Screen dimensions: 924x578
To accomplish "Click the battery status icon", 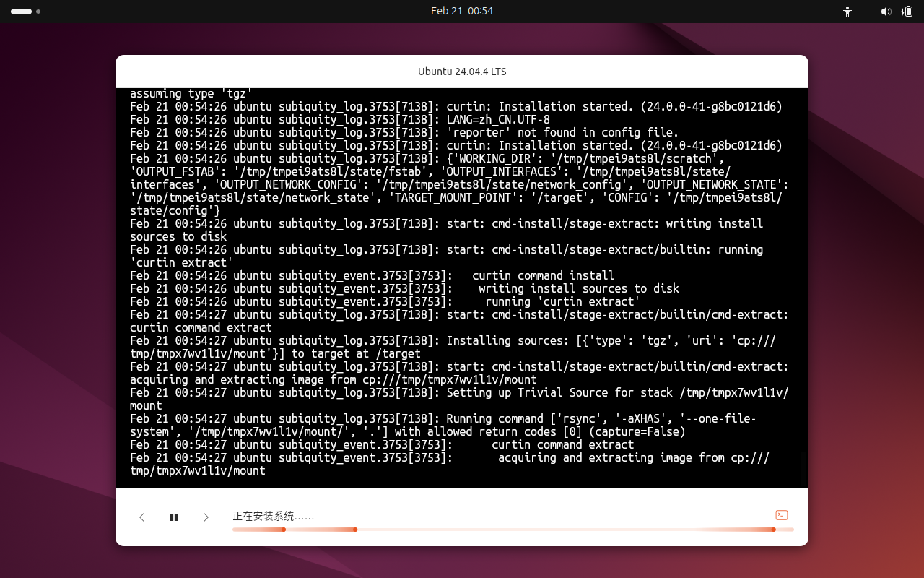I will (x=907, y=12).
